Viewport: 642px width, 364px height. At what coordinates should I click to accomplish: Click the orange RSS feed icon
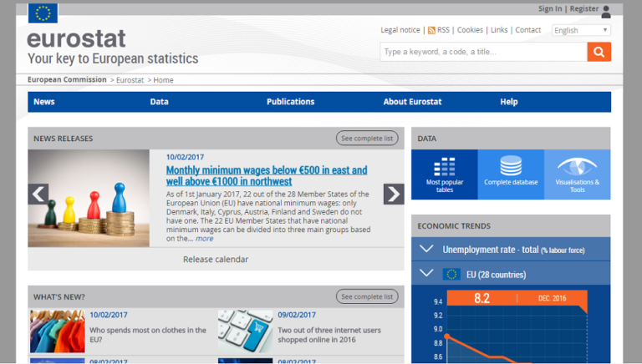pyautogui.click(x=431, y=30)
